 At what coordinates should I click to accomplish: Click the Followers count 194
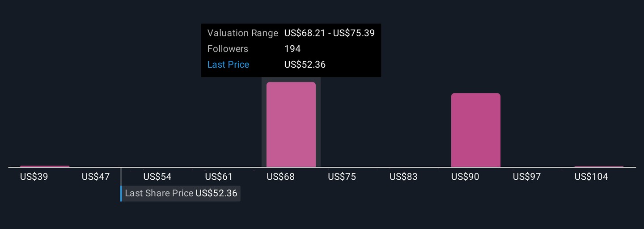(292, 49)
